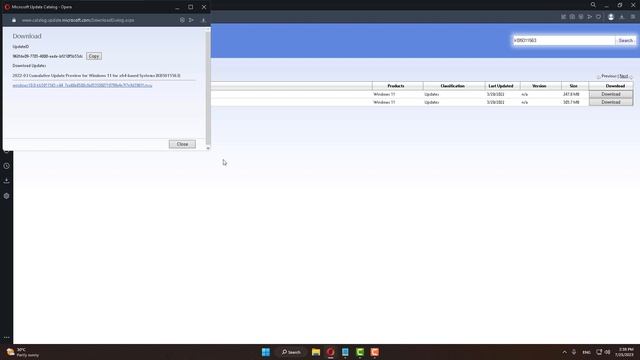The image size is (640, 360).
Task: Click the snapshot camera icon in main toolbar
Action: pyautogui.click(x=572, y=17)
